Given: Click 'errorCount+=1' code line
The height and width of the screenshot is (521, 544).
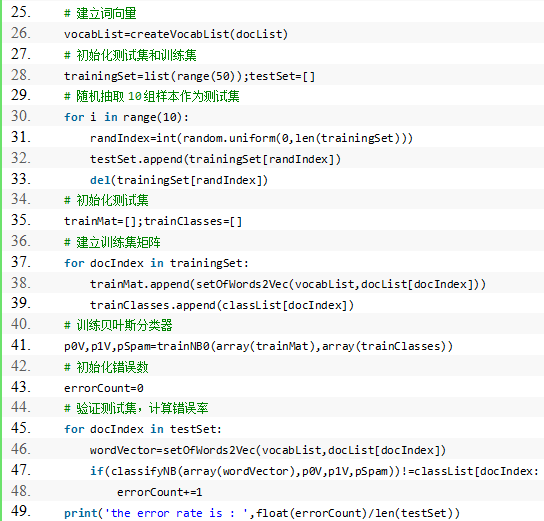Looking at the screenshot, I should tap(160, 492).
